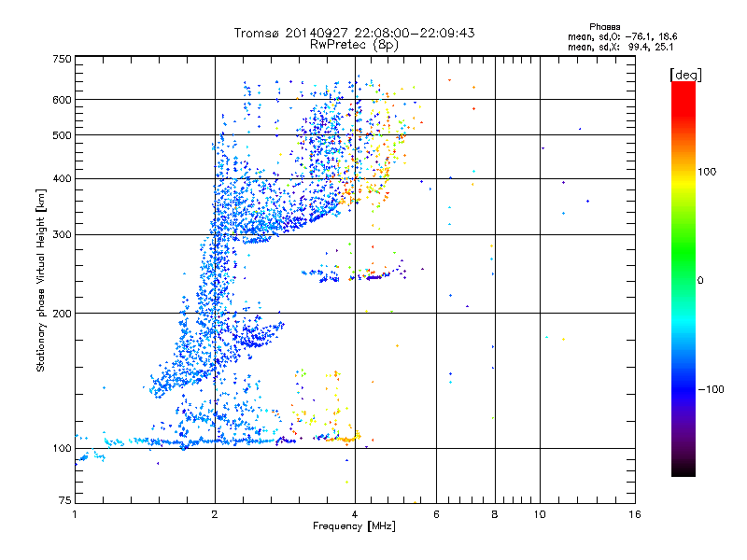Click the '750' y-axis tick label

[62, 59]
